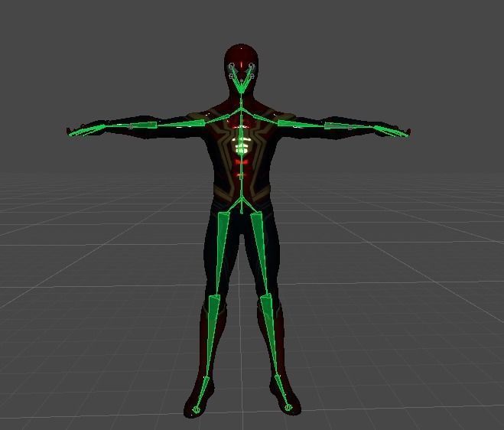The height and width of the screenshot is (430, 504).
Task: Click the glowing spider emblem on the chest
Action: 242,145
